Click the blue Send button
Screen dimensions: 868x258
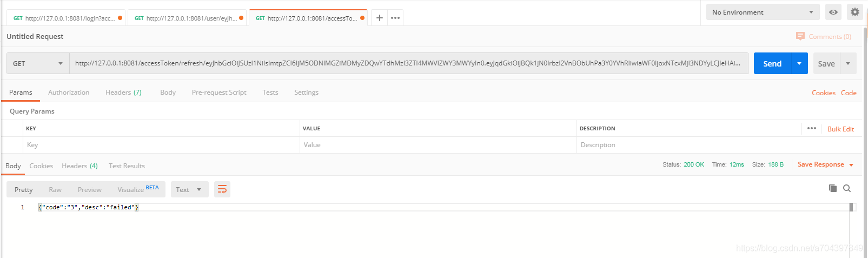click(x=772, y=63)
